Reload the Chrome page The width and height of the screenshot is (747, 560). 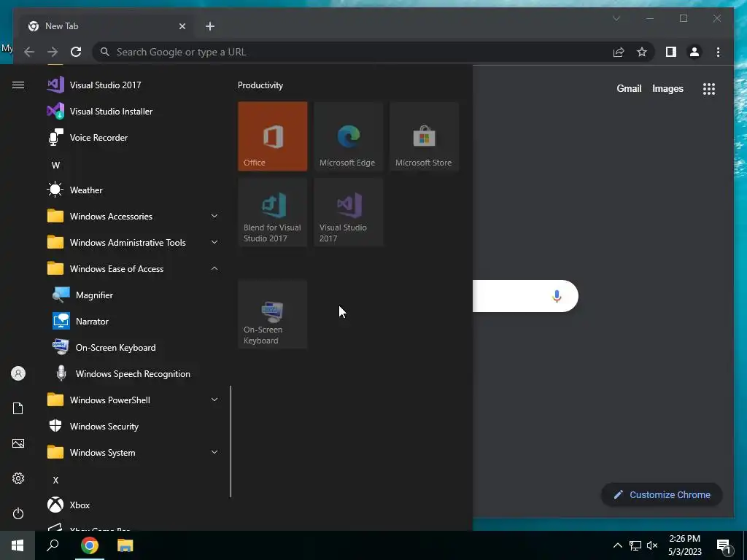coord(76,52)
